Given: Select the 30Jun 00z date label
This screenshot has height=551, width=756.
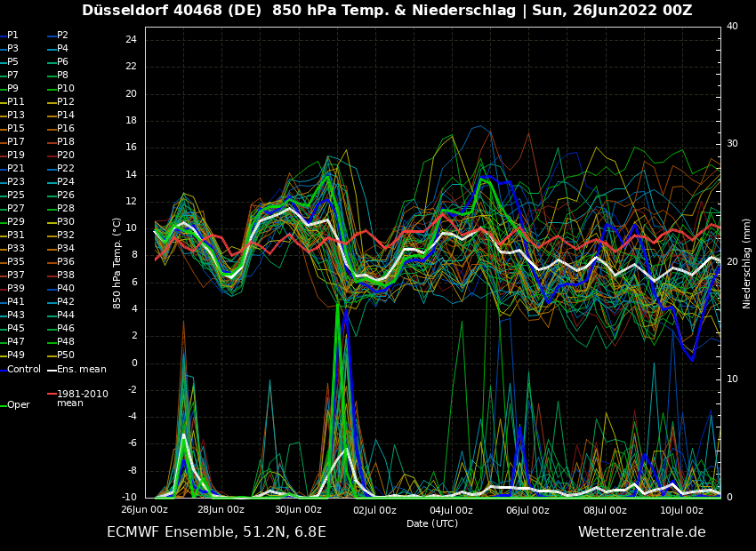Looking at the screenshot, I should click(298, 510).
